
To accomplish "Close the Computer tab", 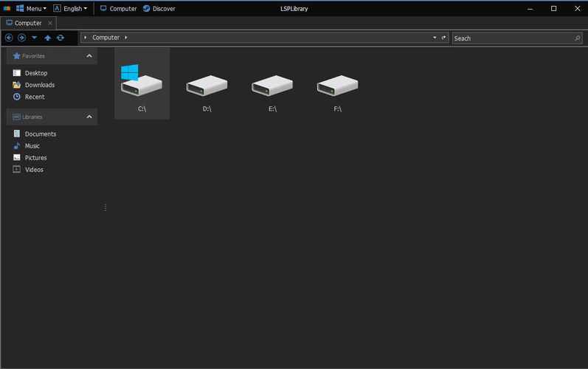I will (x=50, y=24).
